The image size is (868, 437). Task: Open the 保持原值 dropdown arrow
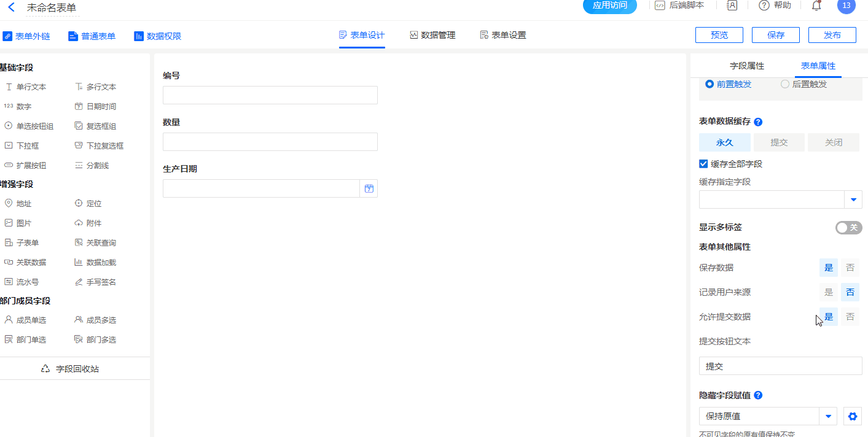pos(828,416)
